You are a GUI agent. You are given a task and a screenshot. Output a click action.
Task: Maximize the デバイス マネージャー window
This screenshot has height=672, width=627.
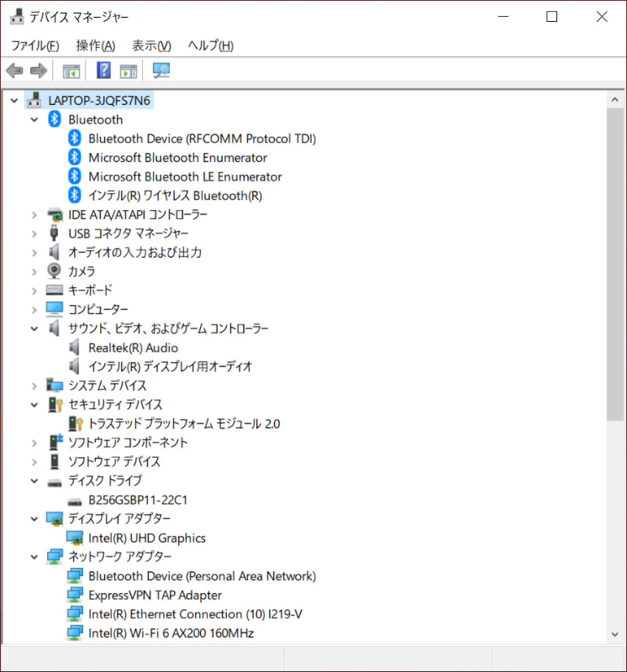pos(551,17)
